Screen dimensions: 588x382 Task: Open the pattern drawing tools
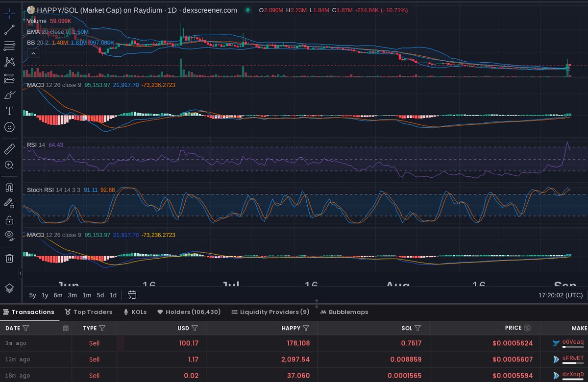9,62
